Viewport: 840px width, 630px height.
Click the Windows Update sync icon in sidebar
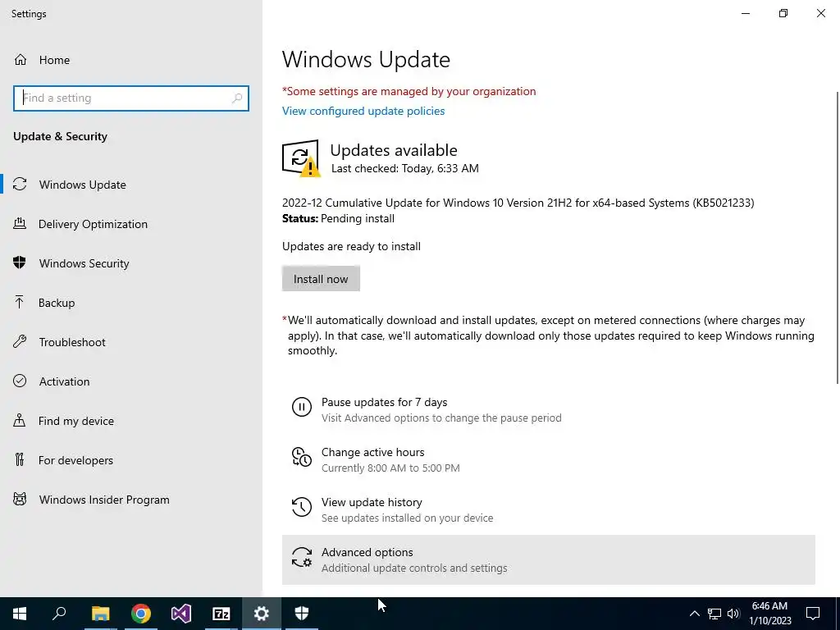(x=20, y=185)
